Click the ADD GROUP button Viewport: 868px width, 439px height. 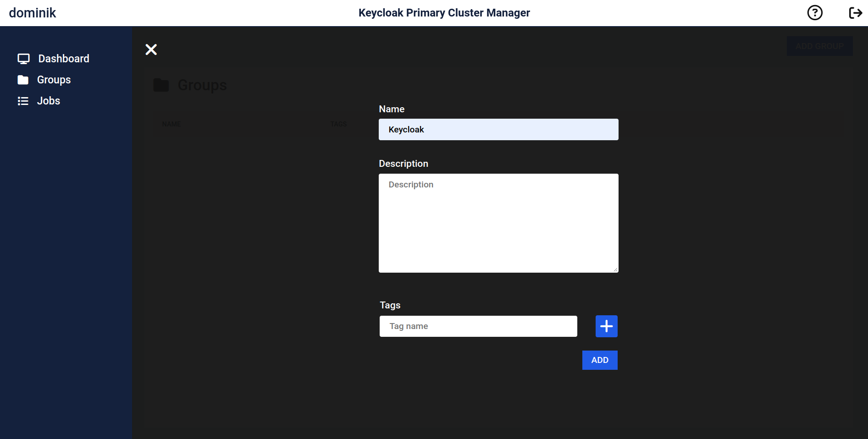coord(819,46)
